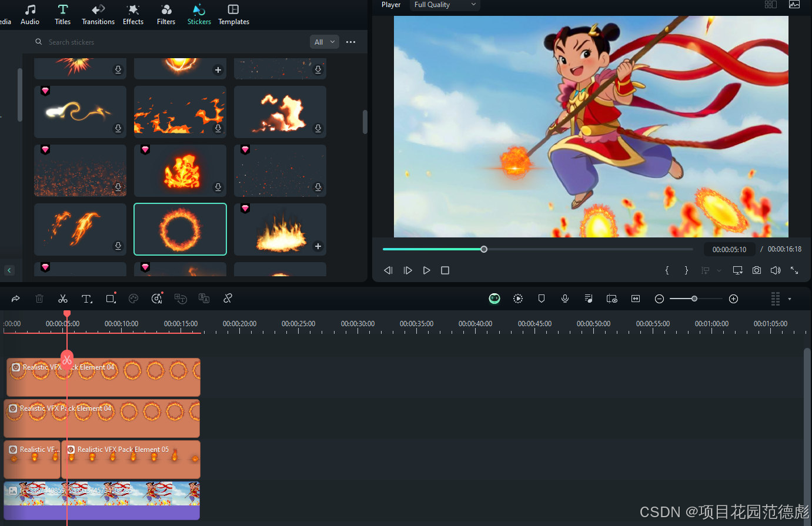
Task: Click the Search stickers field
Action: click(x=168, y=42)
